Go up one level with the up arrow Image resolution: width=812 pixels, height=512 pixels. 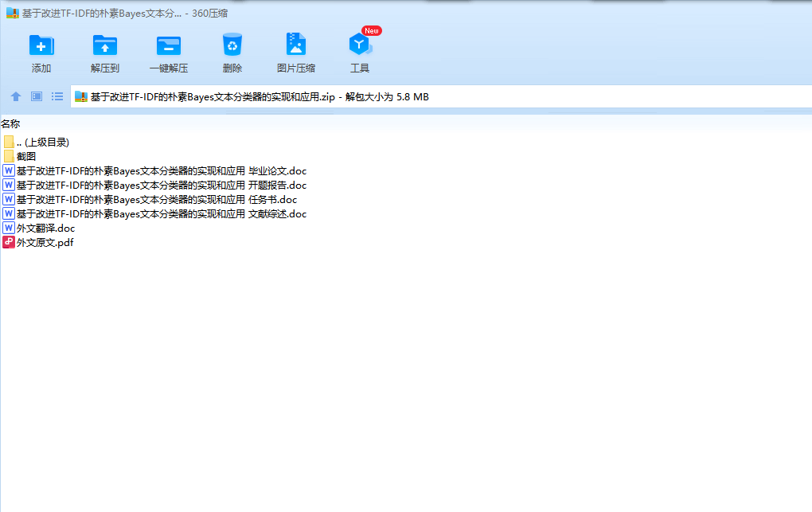(x=16, y=96)
